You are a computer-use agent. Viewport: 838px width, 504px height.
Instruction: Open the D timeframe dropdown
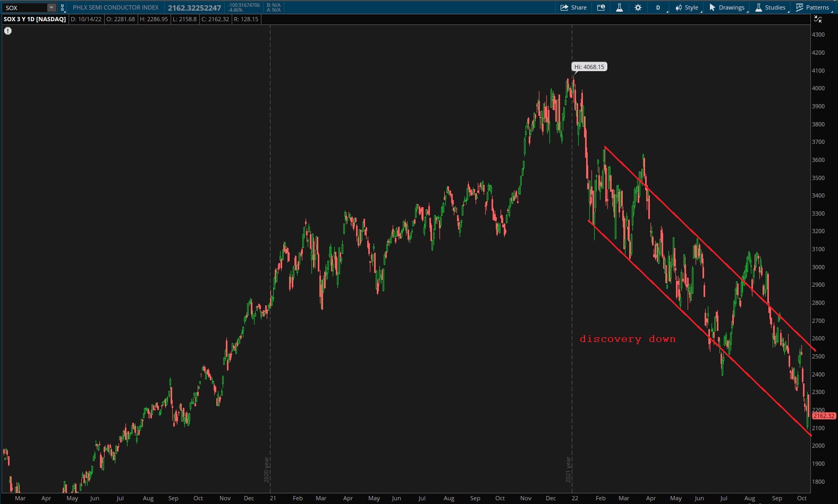pyautogui.click(x=659, y=7)
